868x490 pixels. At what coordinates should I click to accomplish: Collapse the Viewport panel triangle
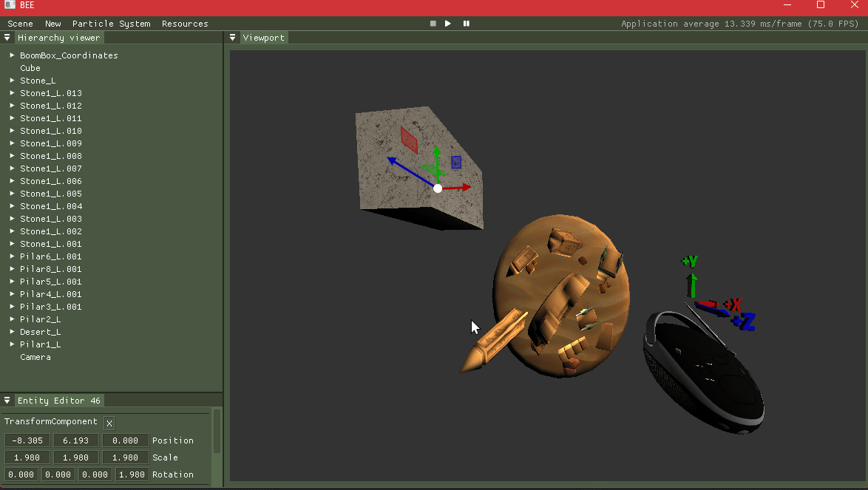point(233,38)
